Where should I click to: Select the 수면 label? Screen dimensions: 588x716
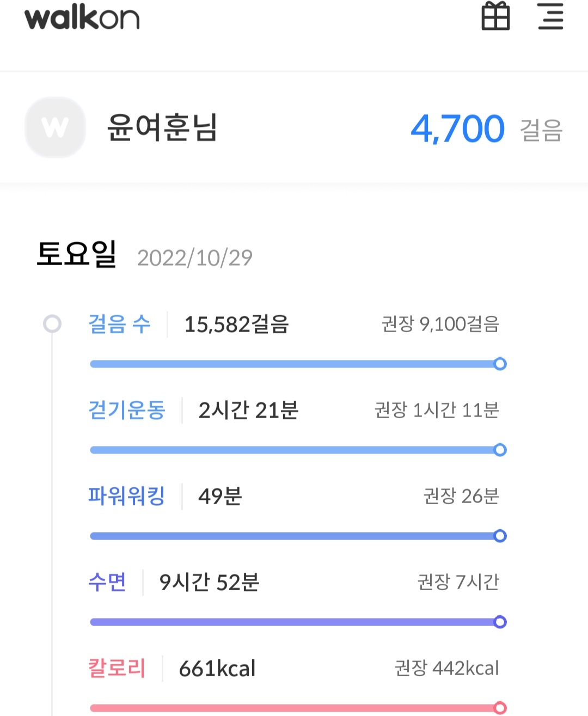pos(107,582)
